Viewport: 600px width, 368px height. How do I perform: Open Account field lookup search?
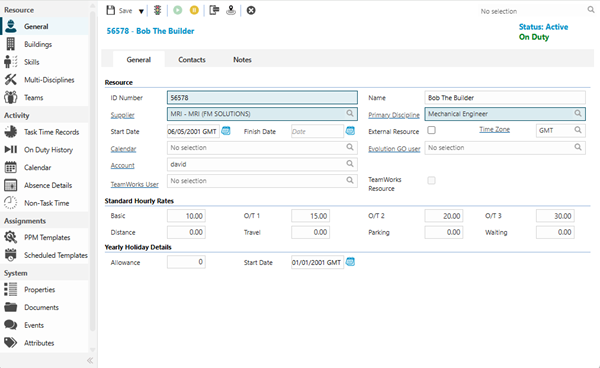350,164
